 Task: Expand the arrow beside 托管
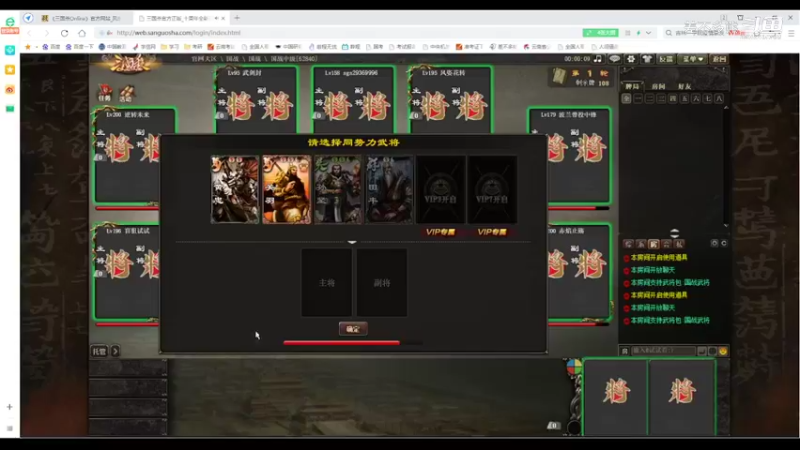[x=115, y=351]
